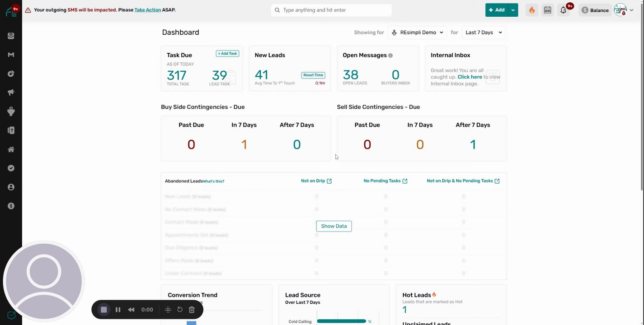This screenshot has height=325, width=644.
Task: Pause the screen recording
Action: [x=118, y=310]
